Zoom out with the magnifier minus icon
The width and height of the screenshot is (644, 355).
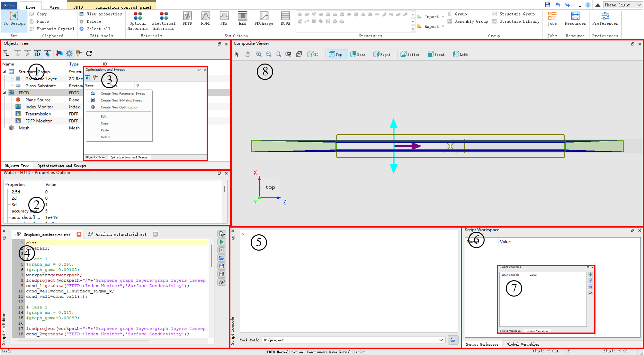pos(269,54)
